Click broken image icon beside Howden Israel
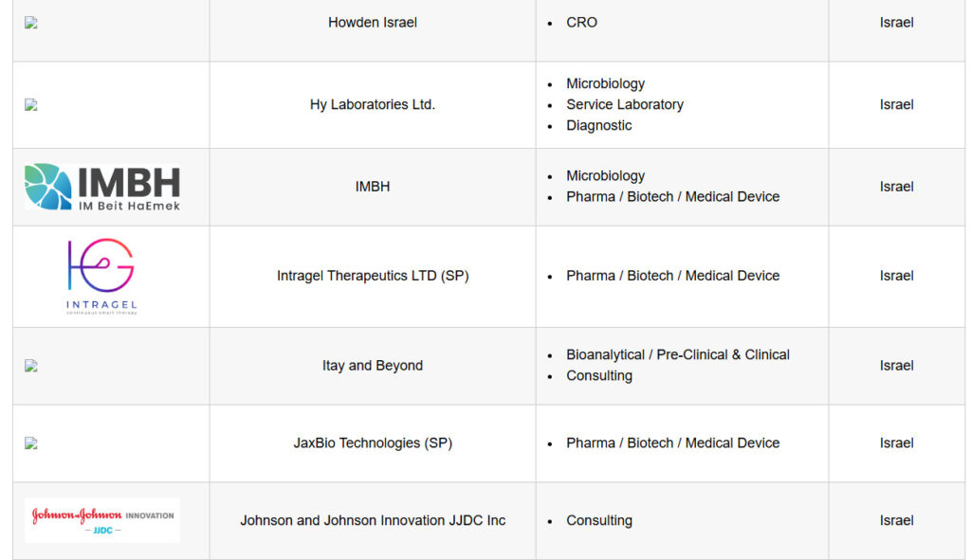 (31, 23)
